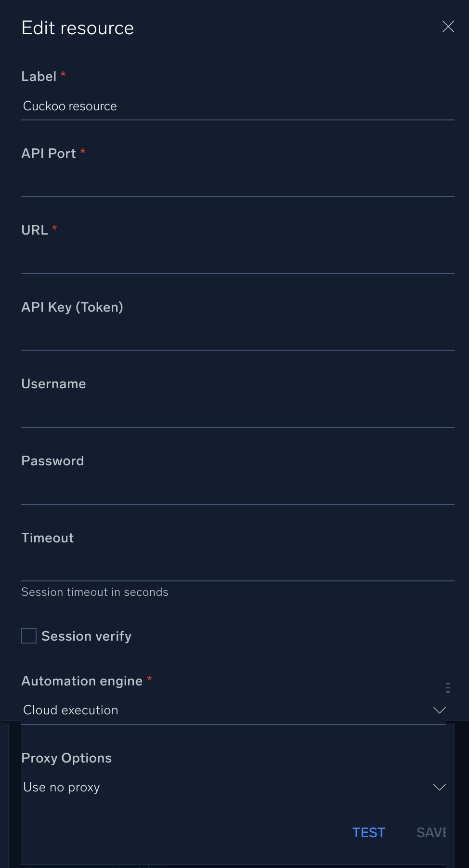
Task: Click into the API Port field
Action: pos(238,183)
